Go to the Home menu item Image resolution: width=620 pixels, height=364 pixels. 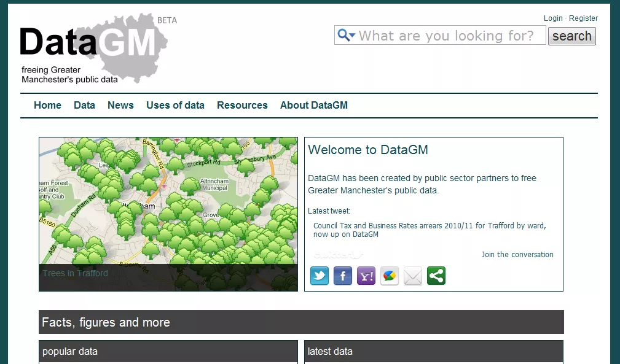coord(47,105)
